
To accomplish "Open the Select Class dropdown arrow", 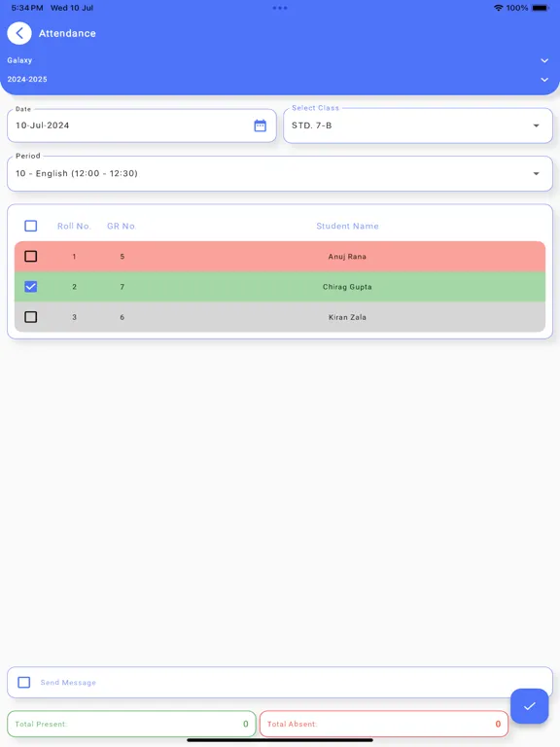I will click(x=537, y=125).
